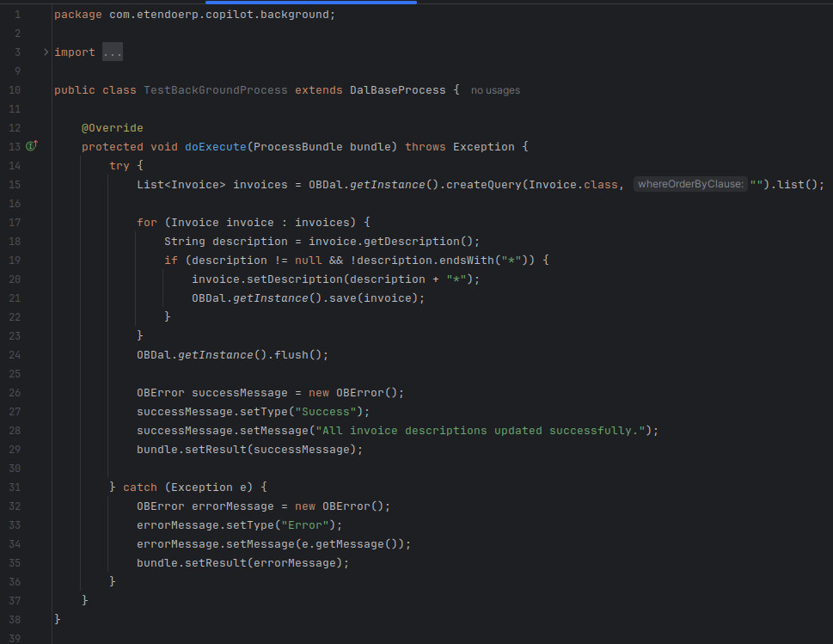Click DalBaseProcess in the extends clause

[x=397, y=90]
